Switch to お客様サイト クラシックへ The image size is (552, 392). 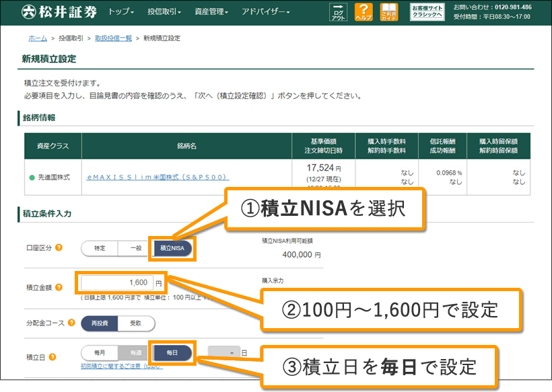coord(427,12)
